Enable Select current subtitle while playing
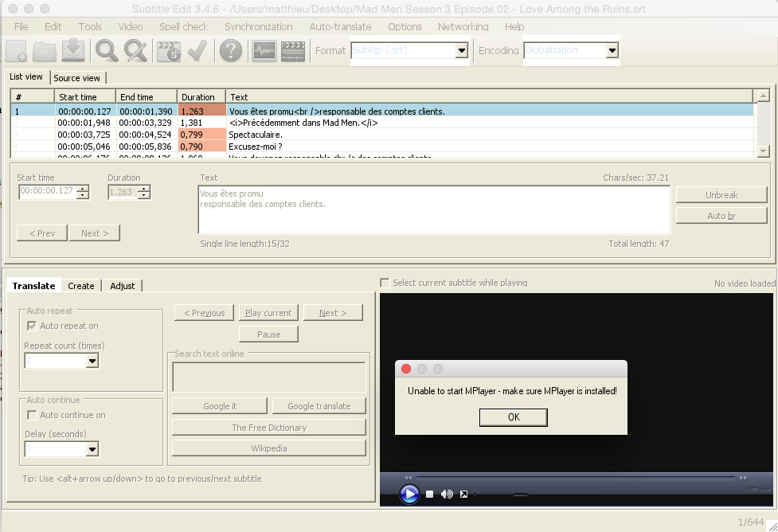778x532 pixels. 385,283
